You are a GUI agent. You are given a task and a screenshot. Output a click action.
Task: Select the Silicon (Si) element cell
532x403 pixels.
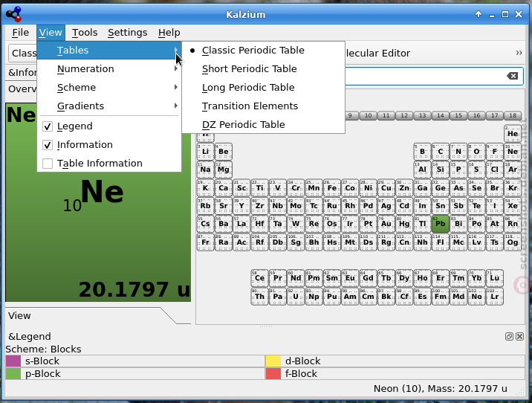point(441,170)
